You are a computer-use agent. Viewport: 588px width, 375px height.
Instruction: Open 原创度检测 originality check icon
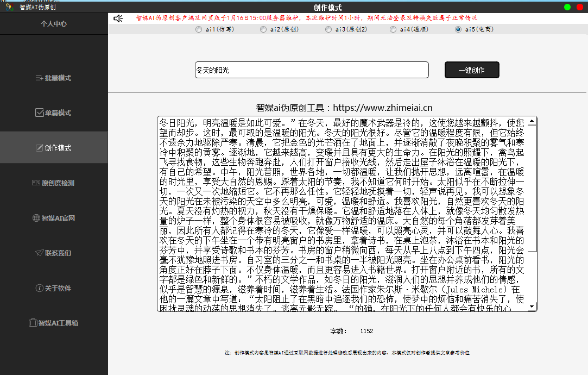click(x=36, y=183)
